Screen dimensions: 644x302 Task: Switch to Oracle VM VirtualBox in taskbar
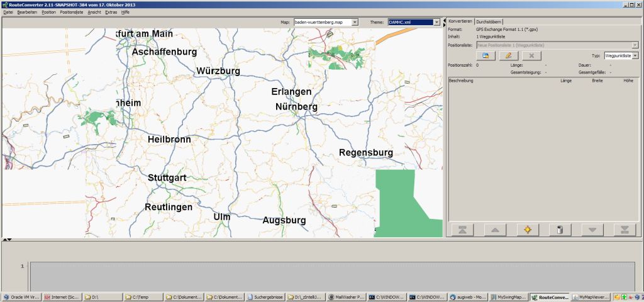[x=21, y=297]
